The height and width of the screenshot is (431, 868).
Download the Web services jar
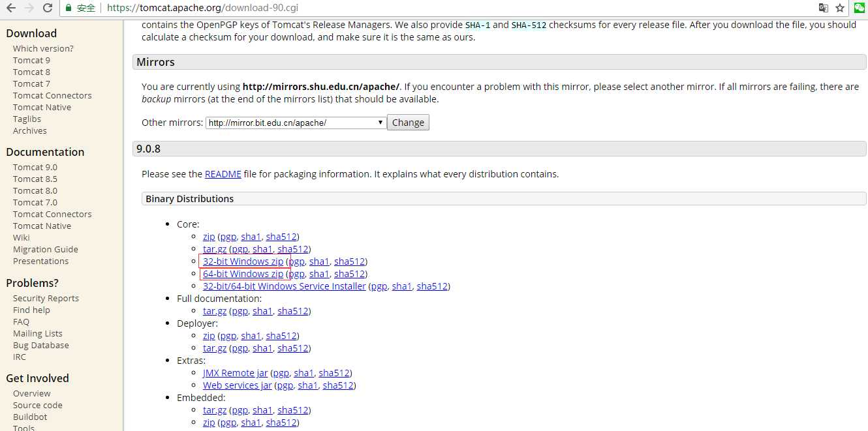click(237, 385)
